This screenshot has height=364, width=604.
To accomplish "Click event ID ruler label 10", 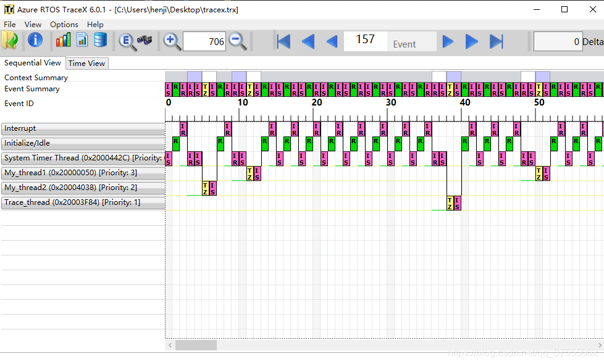I will [243, 102].
